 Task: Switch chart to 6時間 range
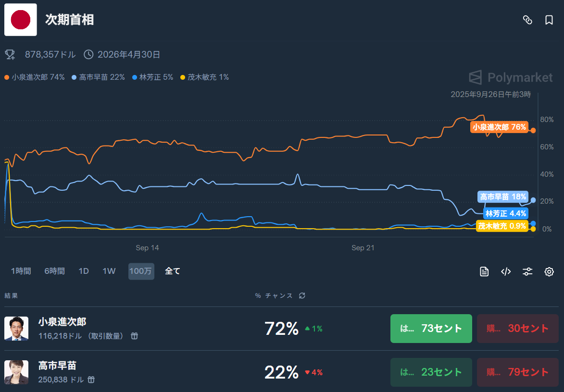tap(54, 271)
